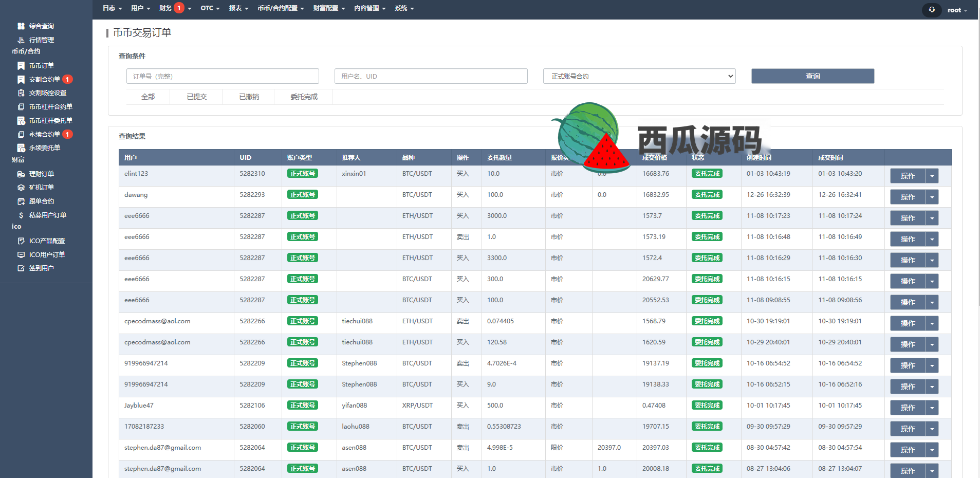Screen dimensions: 980x478
Task: Click 操作 button for dawang order
Action: click(908, 197)
